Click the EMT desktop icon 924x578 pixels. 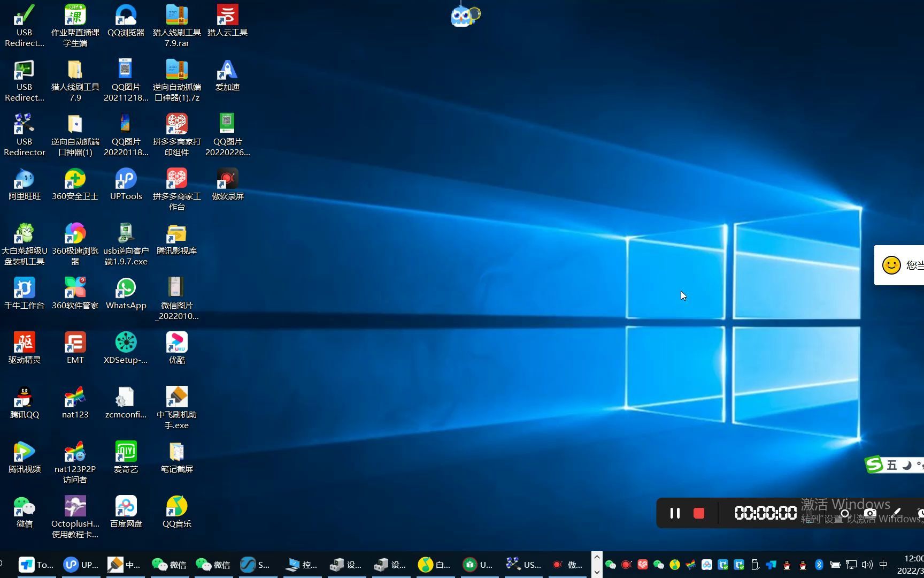[x=75, y=348]
